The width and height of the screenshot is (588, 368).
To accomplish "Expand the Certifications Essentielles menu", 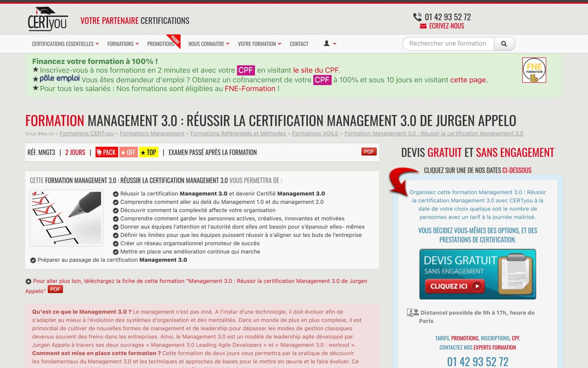I will pyautogui.click(x=65, y=44).
